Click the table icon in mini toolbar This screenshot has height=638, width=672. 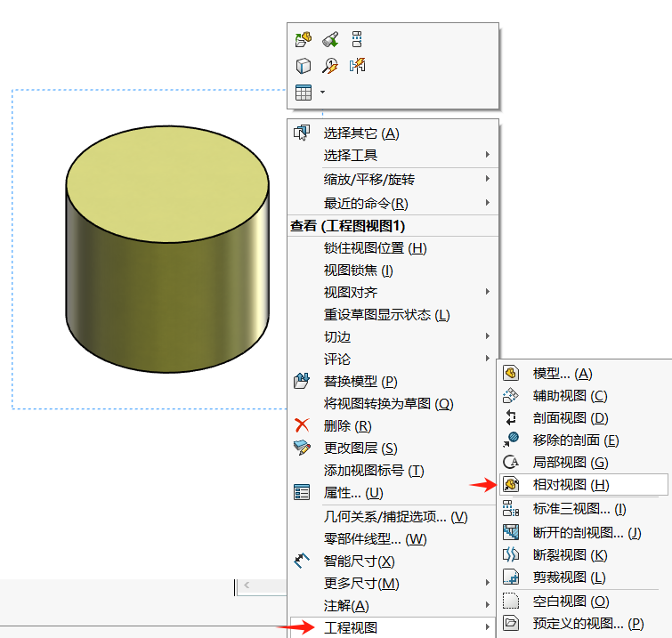[303, 93]
